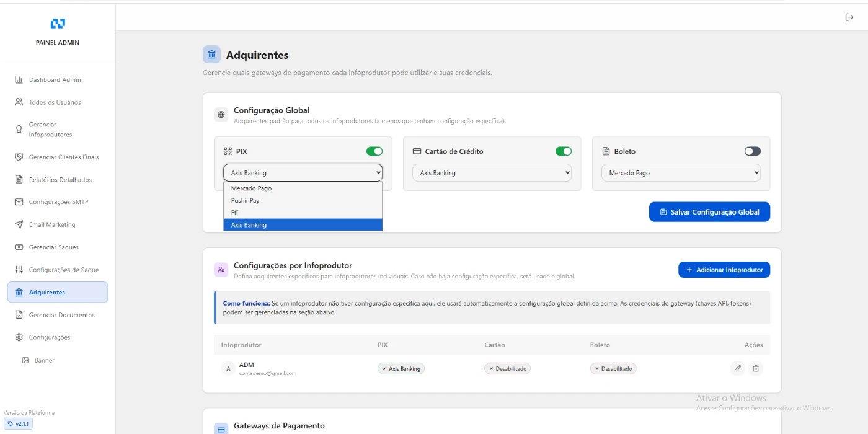Click the Gateways de Pagamento card icon
The width and height of the screenshot is (868, 434).
click(x=221, y=429)
